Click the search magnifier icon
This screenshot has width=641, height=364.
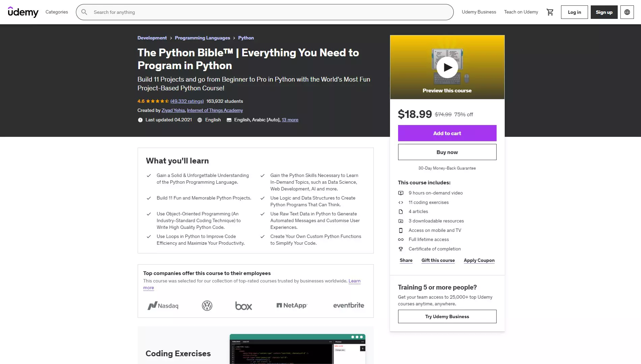[x=84, y=12]
